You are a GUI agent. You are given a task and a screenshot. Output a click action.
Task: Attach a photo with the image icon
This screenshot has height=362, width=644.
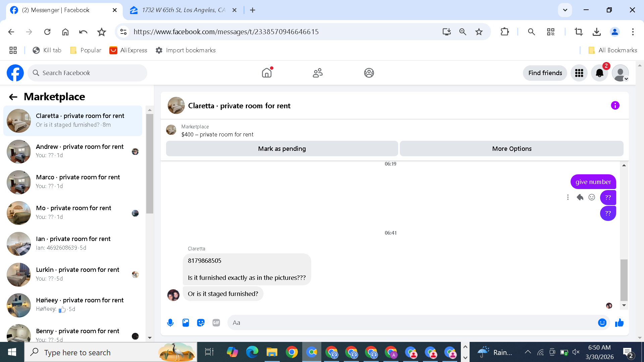tap(185, 322)
